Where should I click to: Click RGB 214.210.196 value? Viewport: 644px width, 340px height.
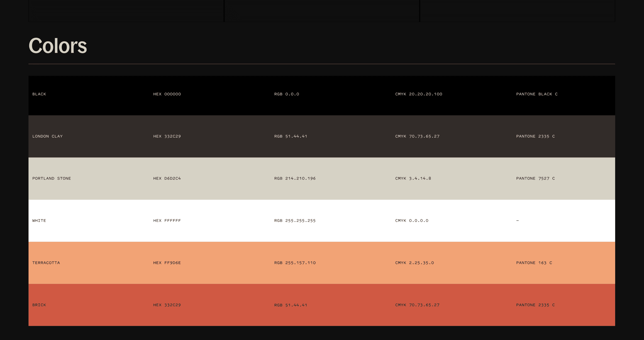[295, 179]
